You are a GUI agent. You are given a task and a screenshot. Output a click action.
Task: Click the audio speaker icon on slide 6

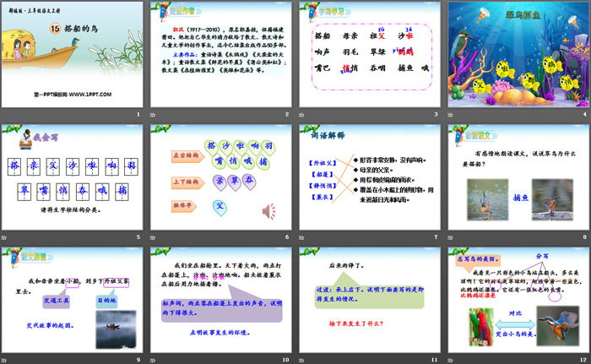pyautogui.click(x=268, y=211)
